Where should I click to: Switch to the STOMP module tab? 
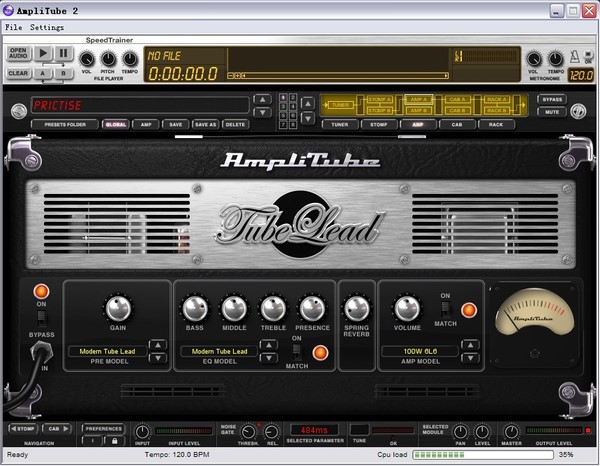click(379, 124)
